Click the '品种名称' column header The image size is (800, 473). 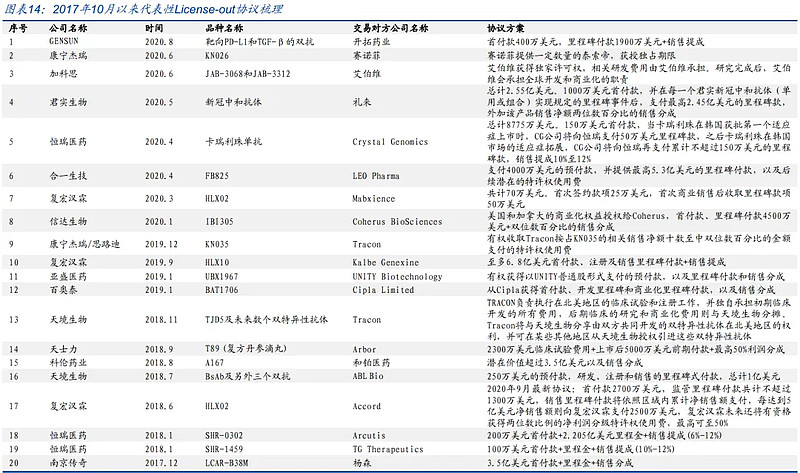[224, 28]
